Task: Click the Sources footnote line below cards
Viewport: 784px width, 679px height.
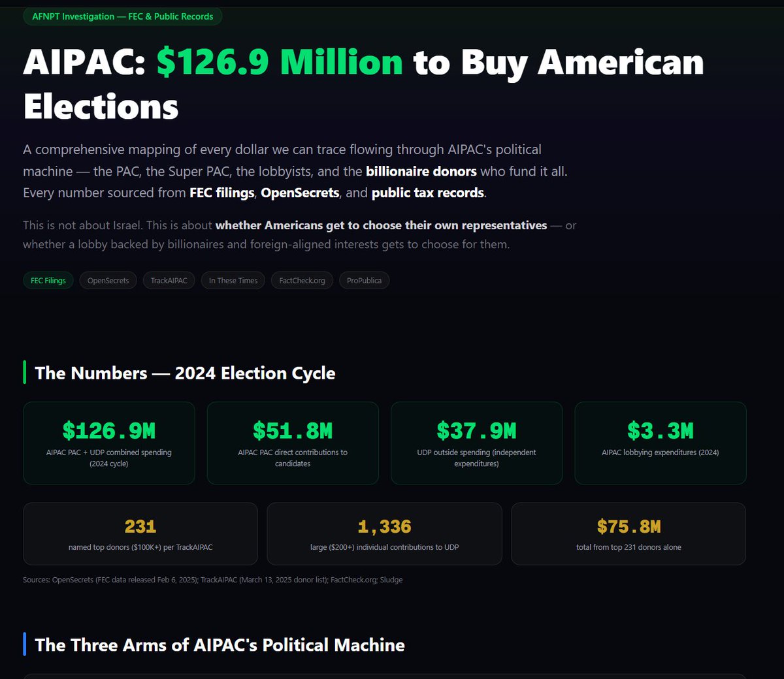Action: 212,580
